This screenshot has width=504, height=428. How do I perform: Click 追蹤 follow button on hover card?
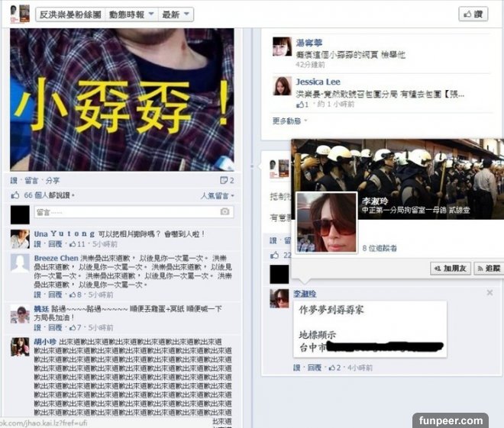pos(489,269)
